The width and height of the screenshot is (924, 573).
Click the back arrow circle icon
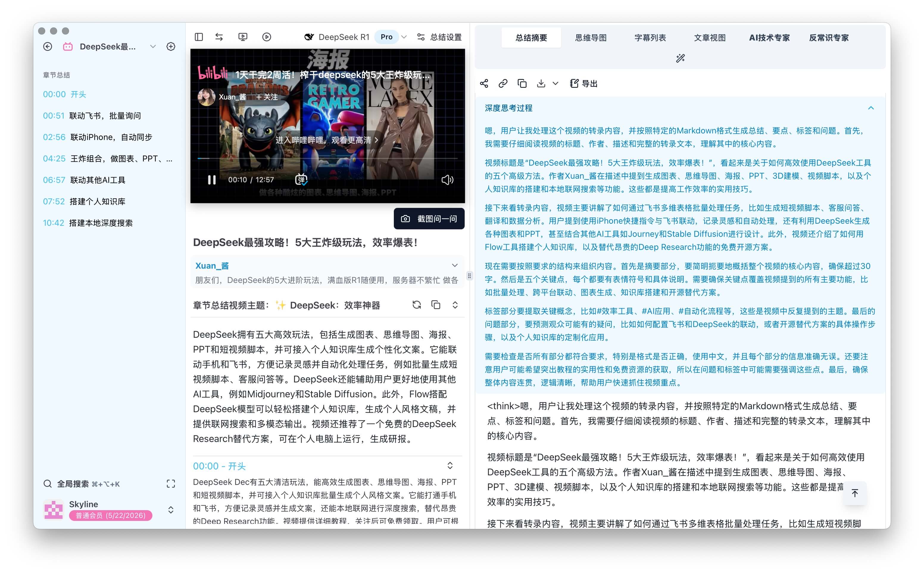pos(48,47)
